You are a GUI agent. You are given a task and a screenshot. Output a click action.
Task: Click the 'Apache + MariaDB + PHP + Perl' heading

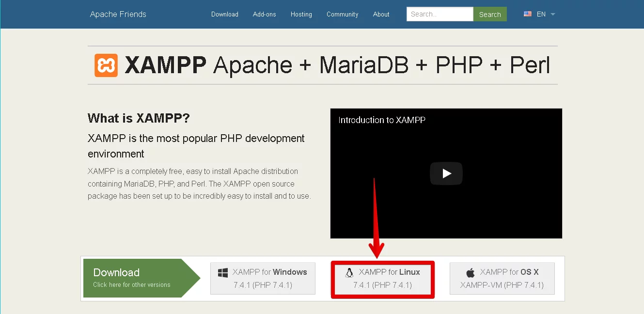(x=382, y=65)
